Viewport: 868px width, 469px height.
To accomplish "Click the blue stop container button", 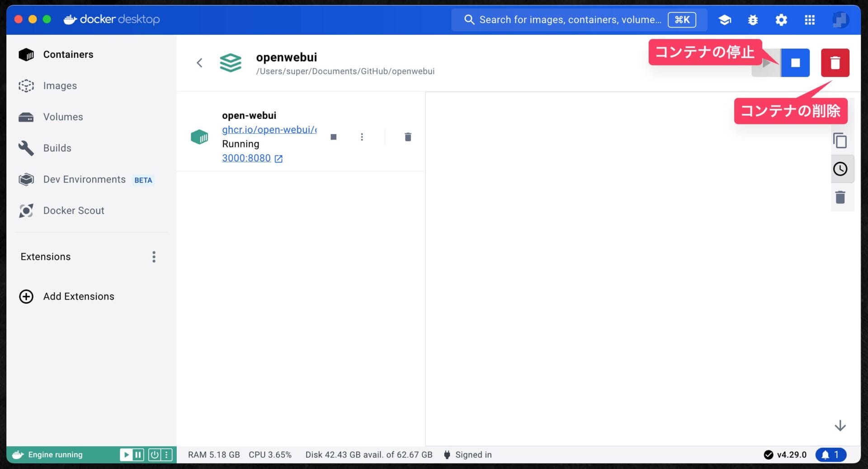I will point(795,63).
